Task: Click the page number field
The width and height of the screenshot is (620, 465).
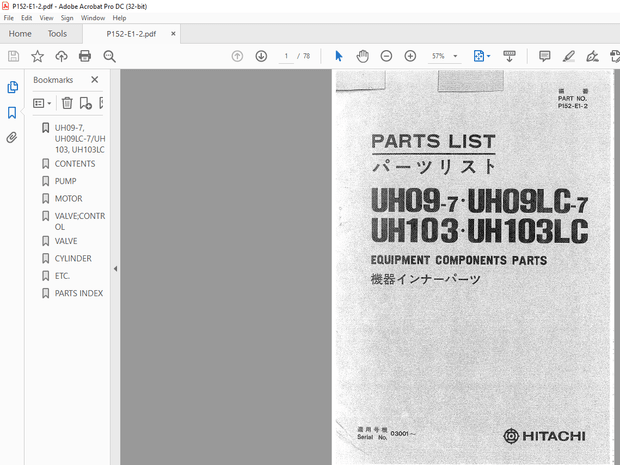Action: (286, 56)
